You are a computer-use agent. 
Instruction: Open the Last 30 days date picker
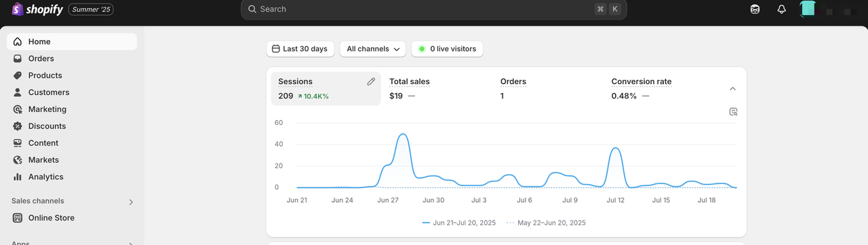300,49
